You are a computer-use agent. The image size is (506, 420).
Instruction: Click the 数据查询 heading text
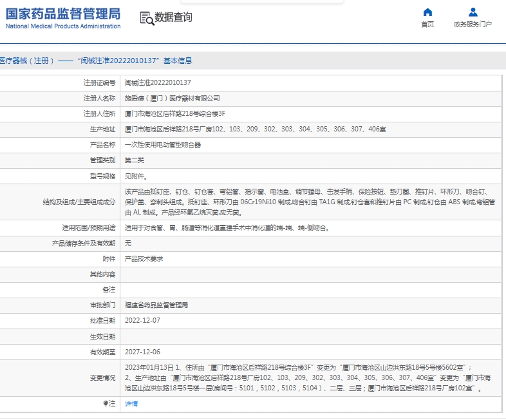point(173,17)
